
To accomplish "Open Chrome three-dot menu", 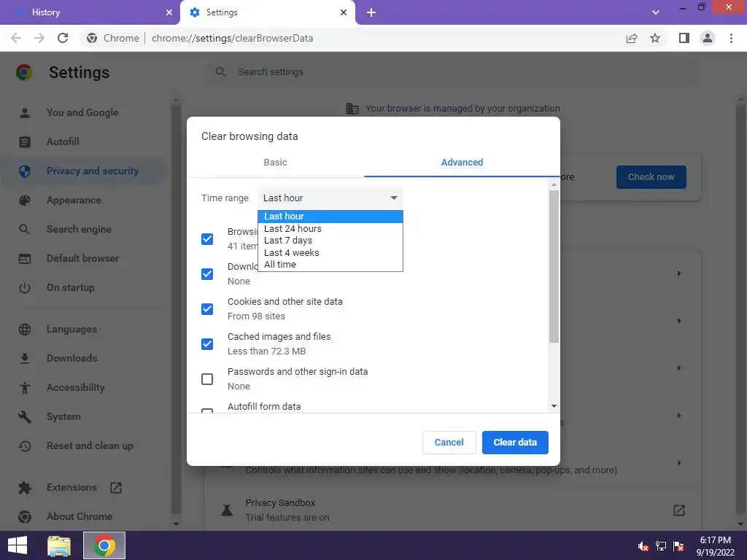I will [x=731, y=38].
